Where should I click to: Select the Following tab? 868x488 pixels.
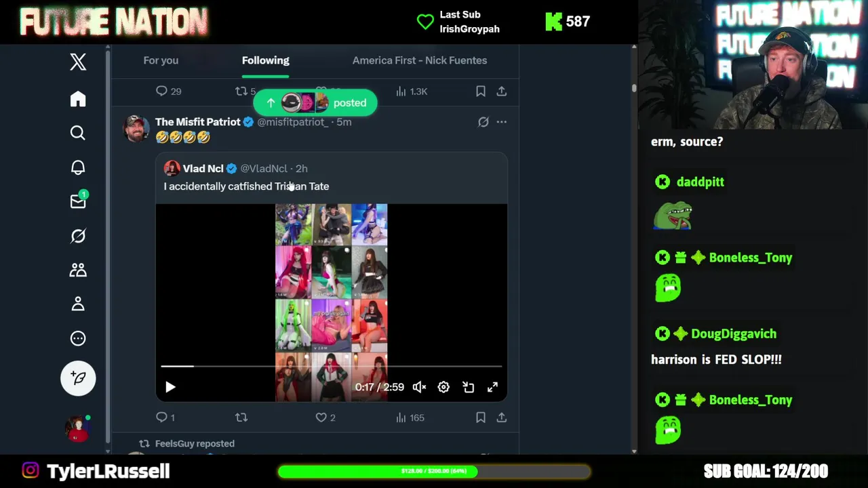click(266, 60)
